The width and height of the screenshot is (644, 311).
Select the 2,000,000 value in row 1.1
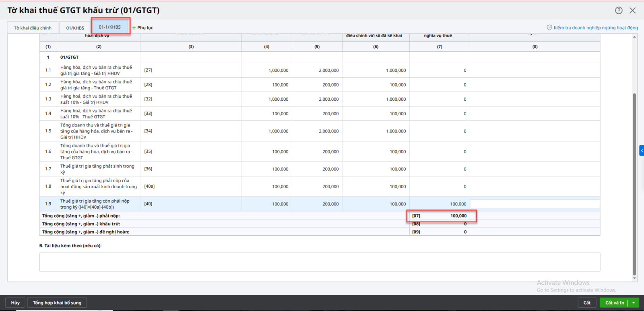click(x=328, y=70)
